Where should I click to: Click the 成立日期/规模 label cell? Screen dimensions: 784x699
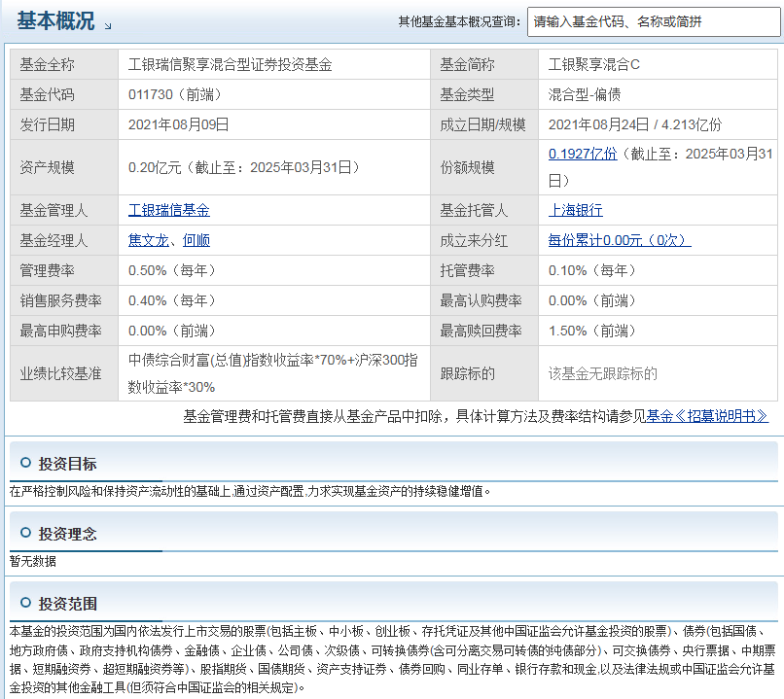click(x=484, y=124)
